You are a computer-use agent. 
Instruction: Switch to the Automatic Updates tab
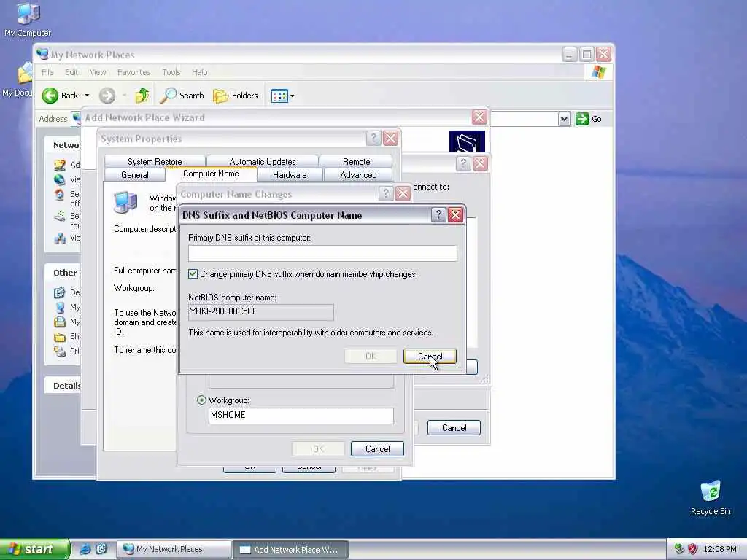point(263,161)
